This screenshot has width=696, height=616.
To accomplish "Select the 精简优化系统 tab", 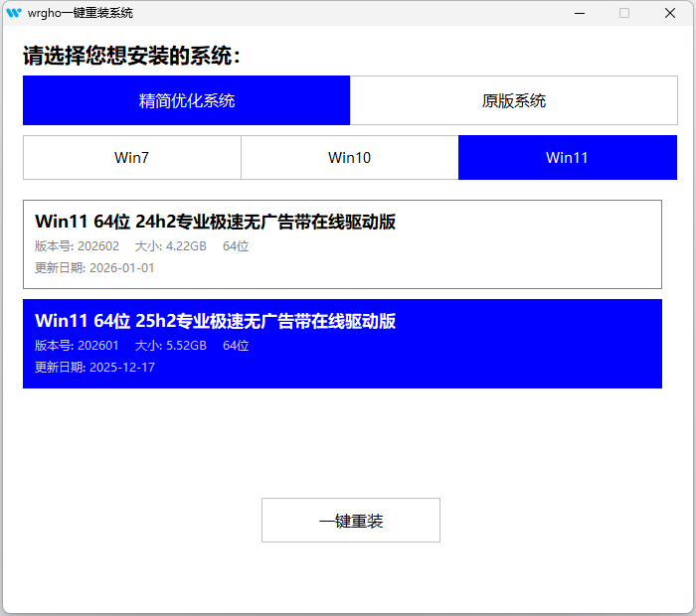I will [187, 100].
